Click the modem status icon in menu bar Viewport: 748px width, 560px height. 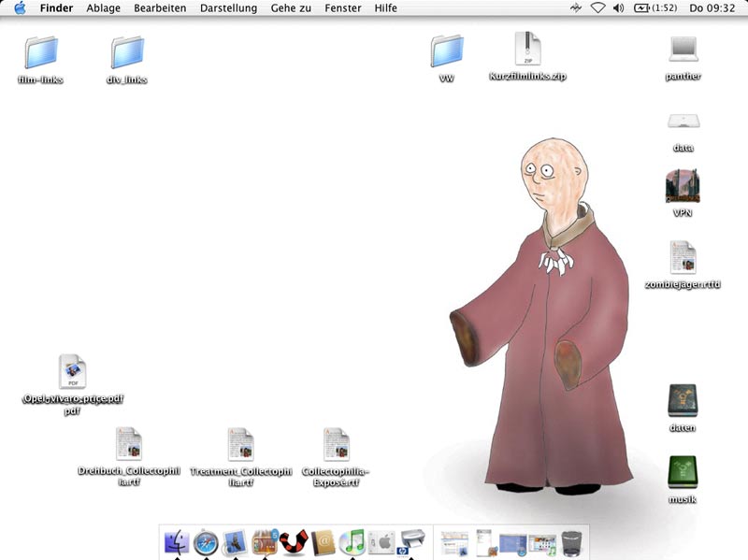(576, 8)
